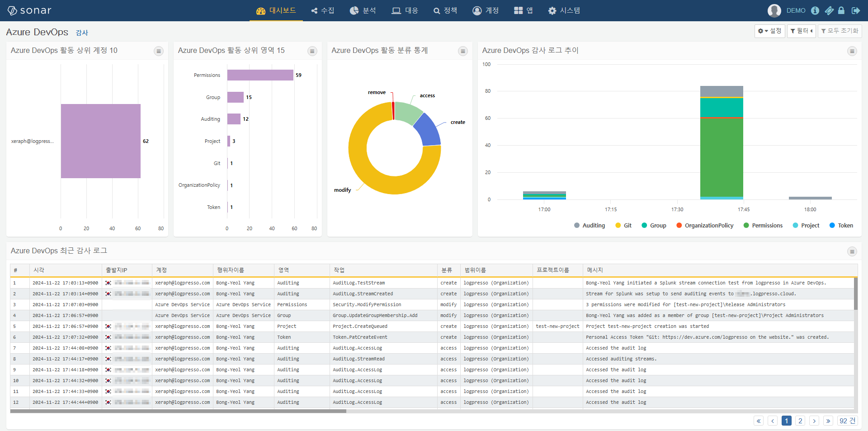Open the 설정 settings dropdown
Image resolution: width=868 pixels, height=431 pixels.
pos(769,31)
